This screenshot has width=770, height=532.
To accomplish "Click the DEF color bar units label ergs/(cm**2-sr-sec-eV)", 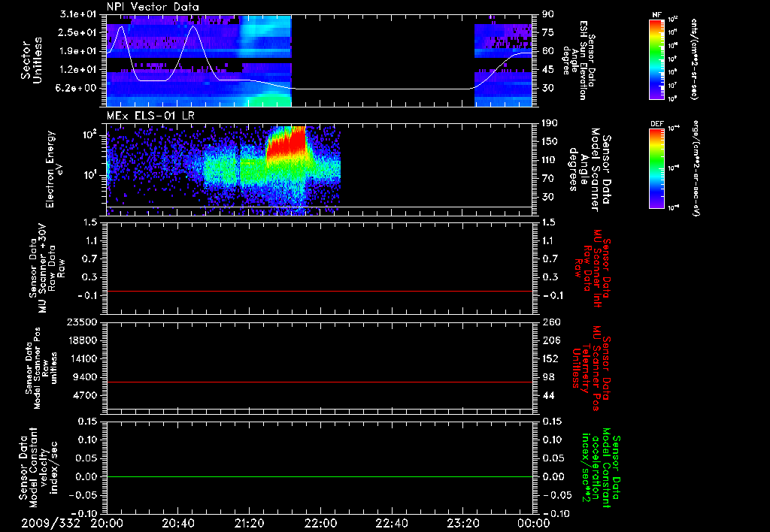I will [695, 168].
